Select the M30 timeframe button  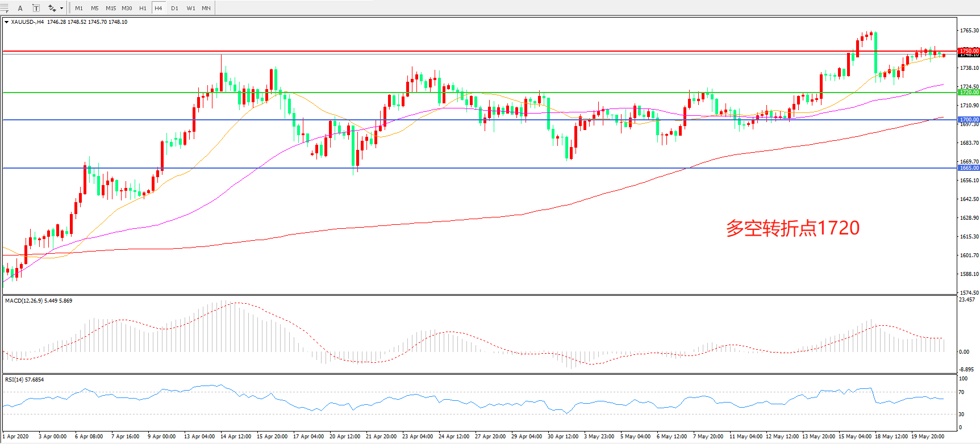tap(127, 8)
